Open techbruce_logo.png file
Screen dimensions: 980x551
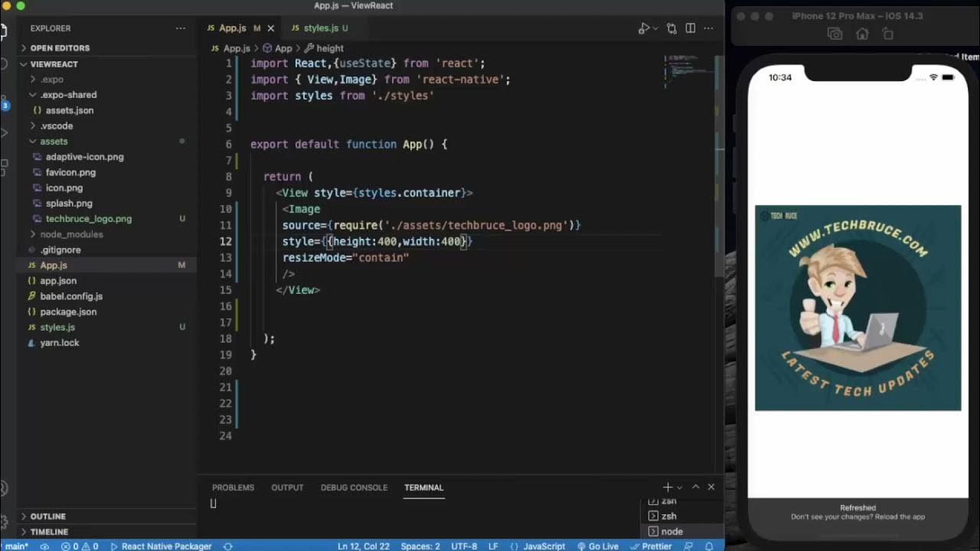coord(106,219)
